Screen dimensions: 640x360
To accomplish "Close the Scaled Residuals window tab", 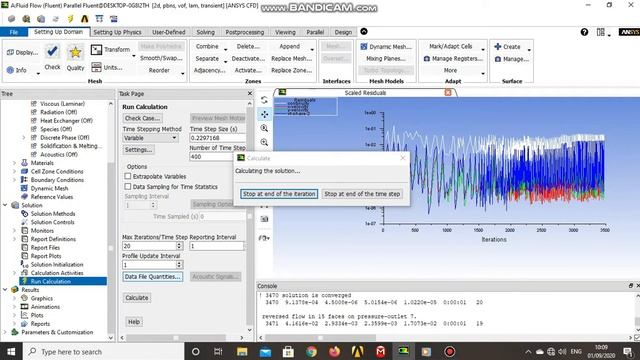I will click(x=448, y=93).
